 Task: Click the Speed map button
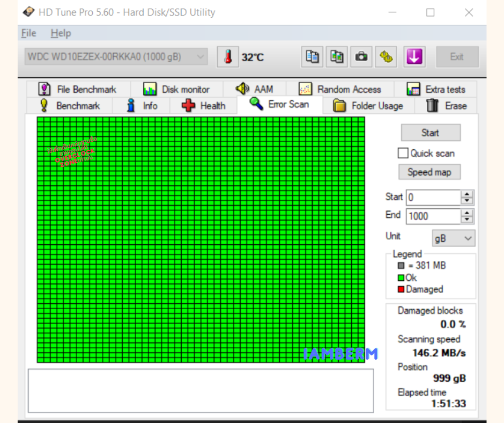429,172
